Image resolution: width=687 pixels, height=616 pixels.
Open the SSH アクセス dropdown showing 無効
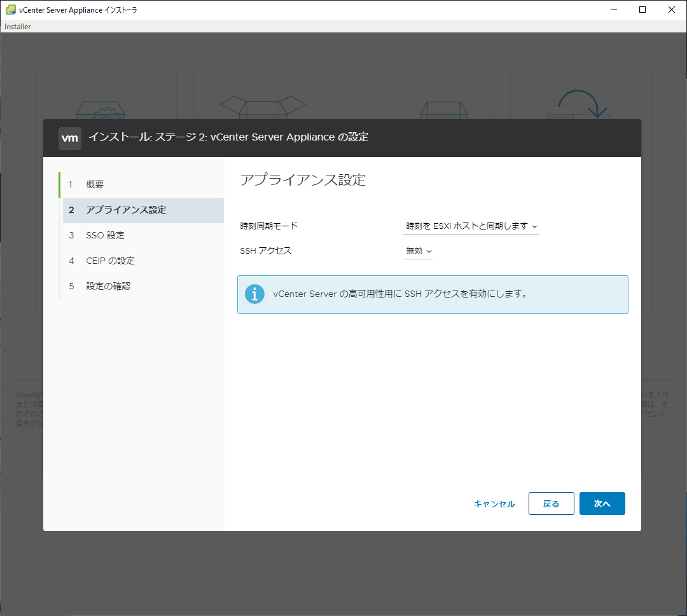click(x=418, y=251)
